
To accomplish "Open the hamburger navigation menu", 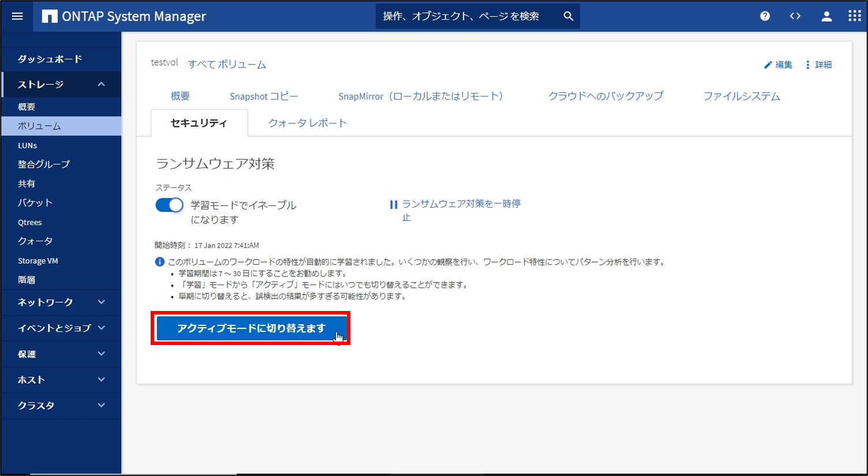I will pos(17,16).
